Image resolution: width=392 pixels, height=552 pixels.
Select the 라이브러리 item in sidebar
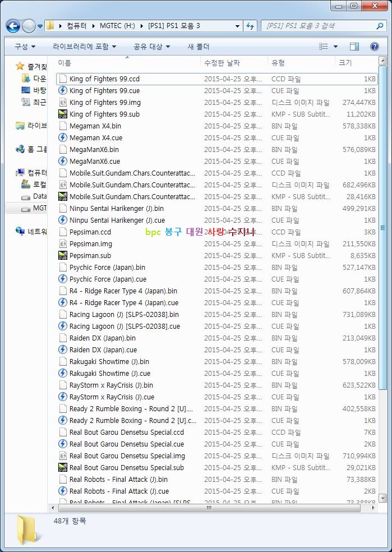[x=31, y=126]
